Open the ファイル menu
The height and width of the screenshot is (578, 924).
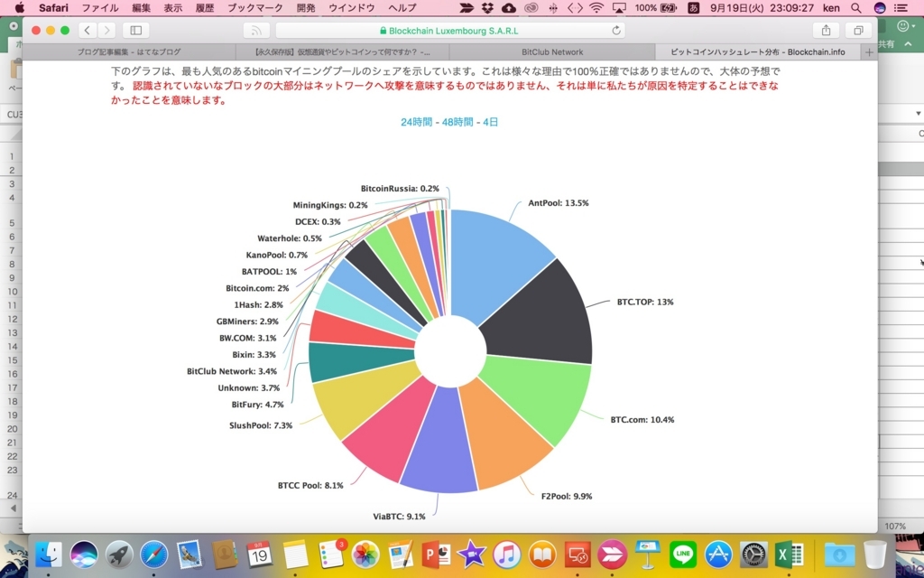click(100, 7)
